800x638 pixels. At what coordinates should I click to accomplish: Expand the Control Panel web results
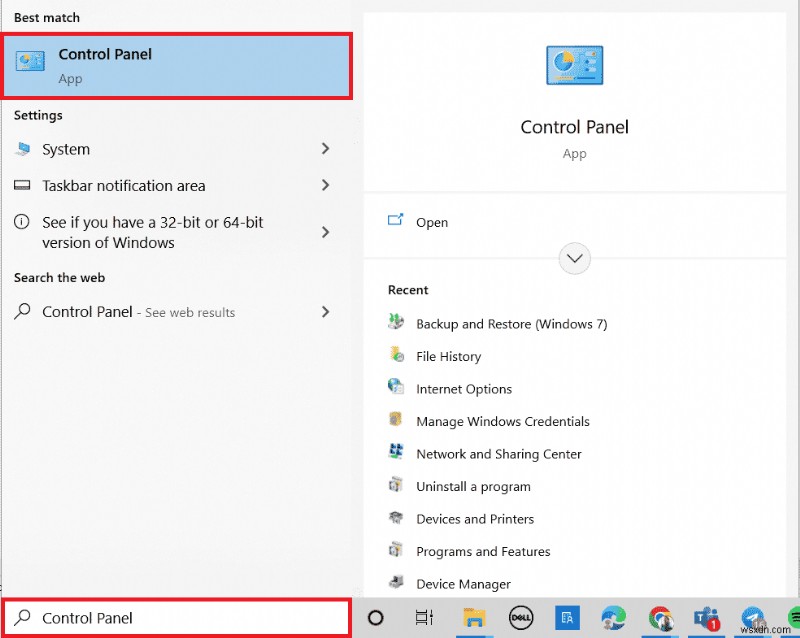[325, 312]
